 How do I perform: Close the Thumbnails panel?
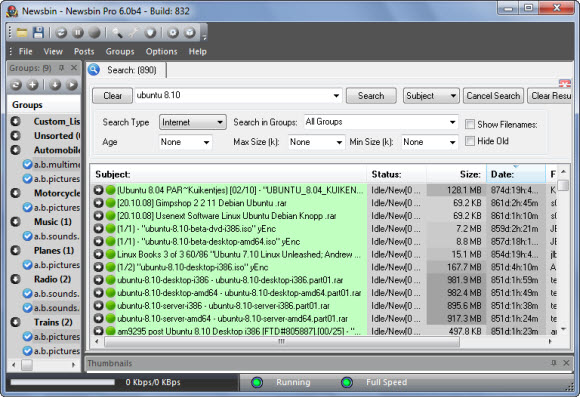pyautogui.click(x=566, y=363)
